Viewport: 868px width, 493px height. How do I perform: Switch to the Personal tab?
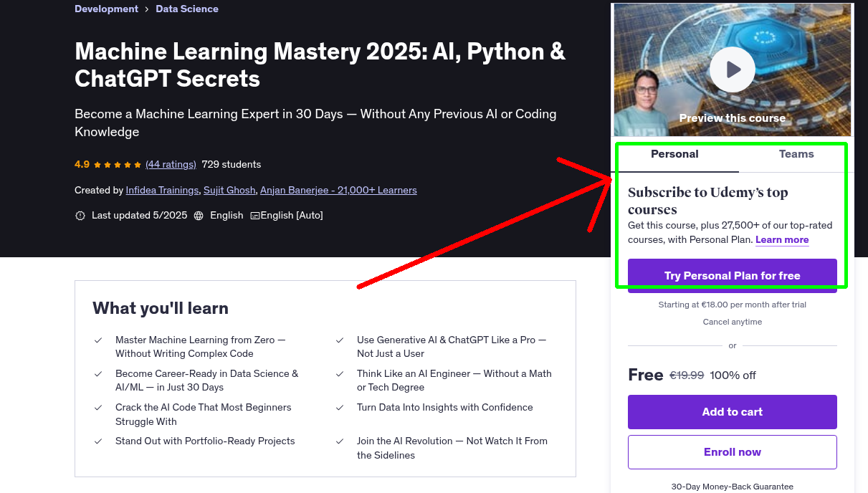click(x=674, y=154)
